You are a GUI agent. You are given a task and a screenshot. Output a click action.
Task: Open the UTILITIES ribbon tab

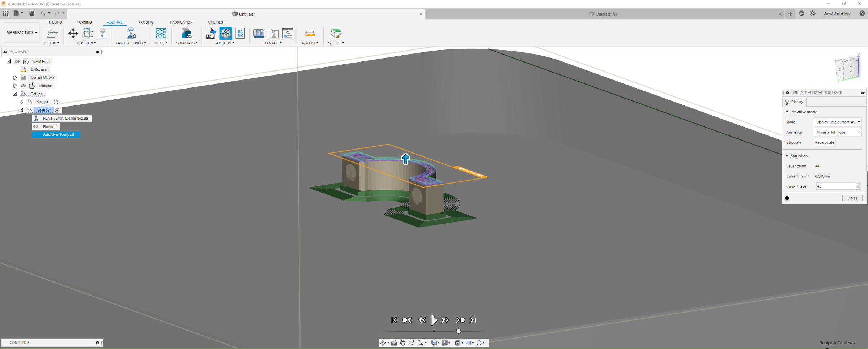pos(215,22)
